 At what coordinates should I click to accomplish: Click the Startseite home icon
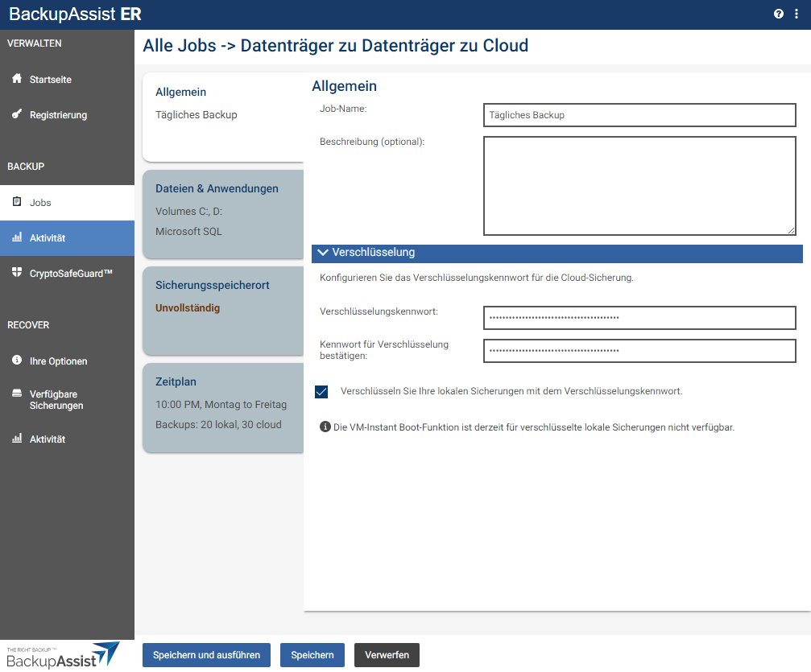[17, 79]
